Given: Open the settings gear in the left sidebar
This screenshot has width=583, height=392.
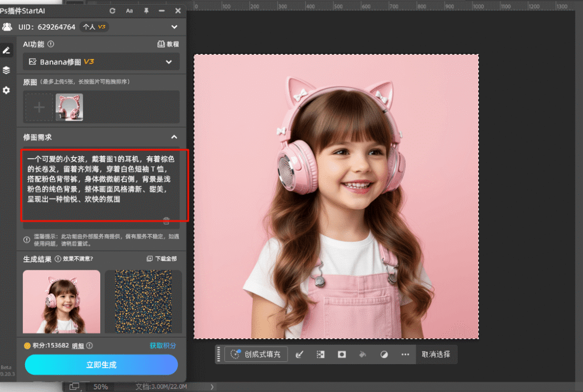Looking at the screenshot, I should coord(7,90).
